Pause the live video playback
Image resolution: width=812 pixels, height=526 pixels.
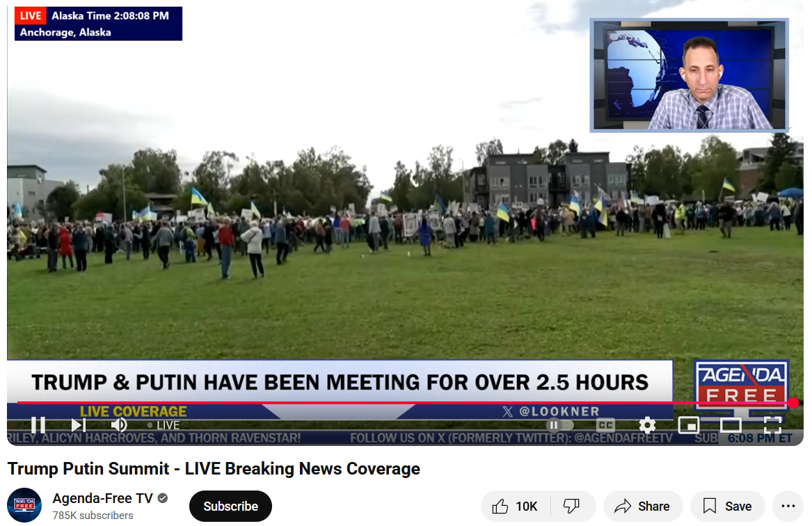tap(38, 425)
